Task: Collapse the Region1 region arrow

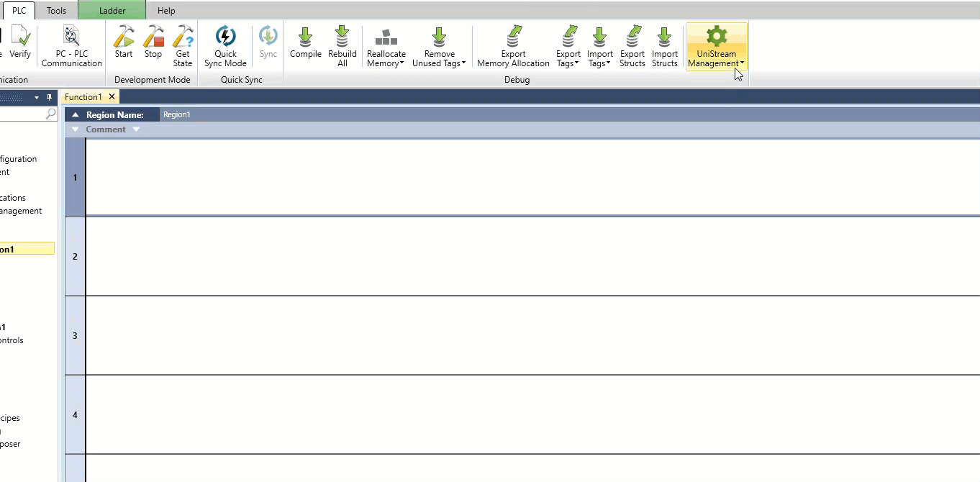Action: [x=76, y=115]
